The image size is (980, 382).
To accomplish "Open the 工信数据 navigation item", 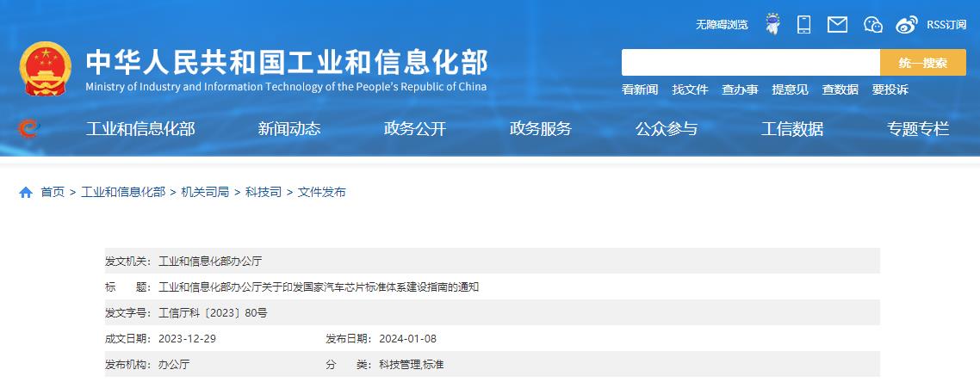I will pos(792,129).
